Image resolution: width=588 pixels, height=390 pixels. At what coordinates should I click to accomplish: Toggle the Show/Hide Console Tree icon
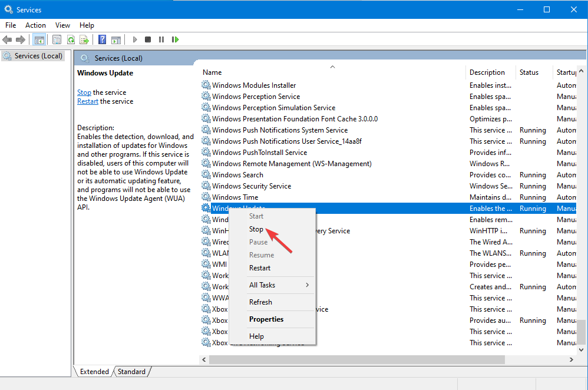(x=39, y=39)
